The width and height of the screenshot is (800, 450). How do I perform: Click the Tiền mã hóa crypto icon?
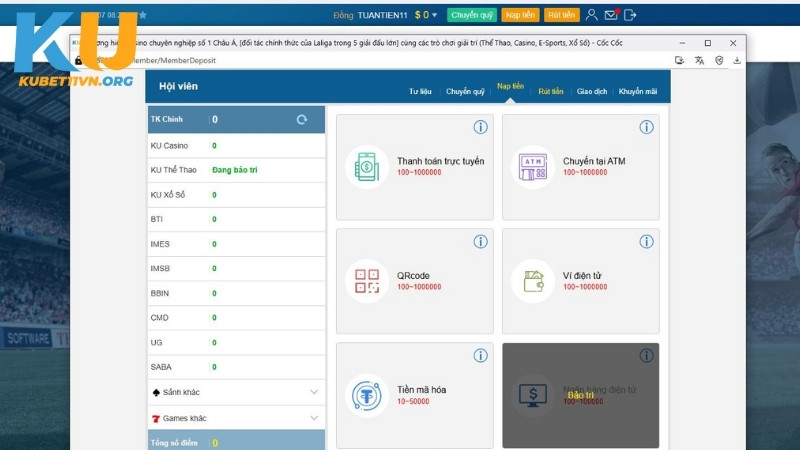[367, 396]
